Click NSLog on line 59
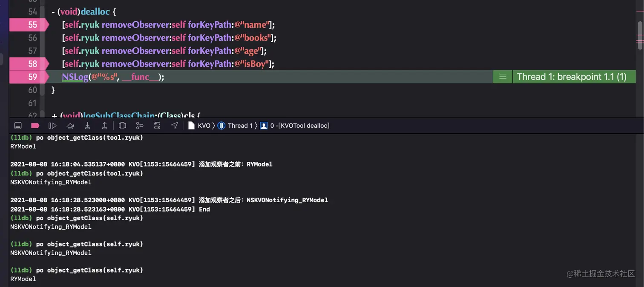The image size is (644, 287). pos(75,77)
